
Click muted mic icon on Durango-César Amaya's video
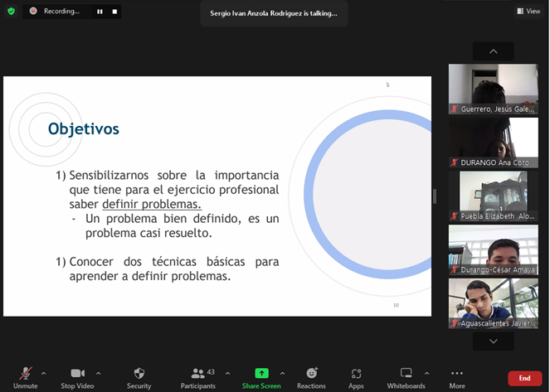(455, 269)
